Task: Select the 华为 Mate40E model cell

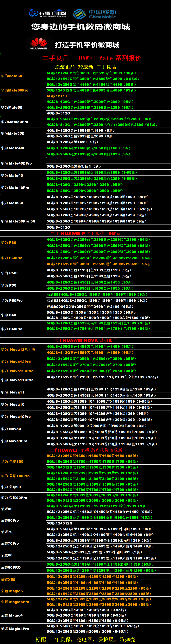Action: pyautogui.click(x=23, y=148)
